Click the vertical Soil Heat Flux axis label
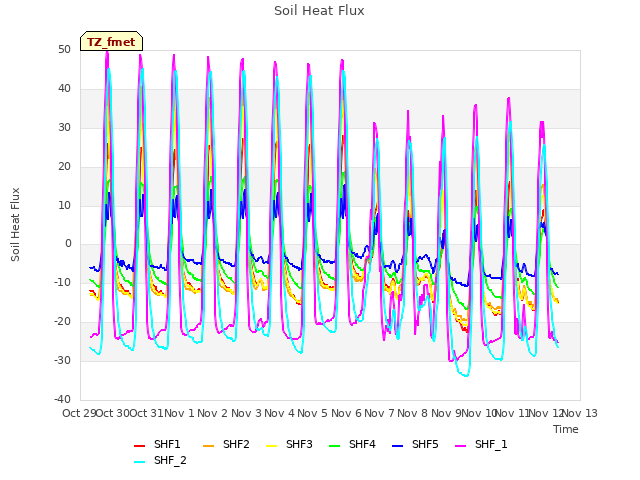Image resolution: width=640 pixels, height=480 pixels. (x=15, y=224)
